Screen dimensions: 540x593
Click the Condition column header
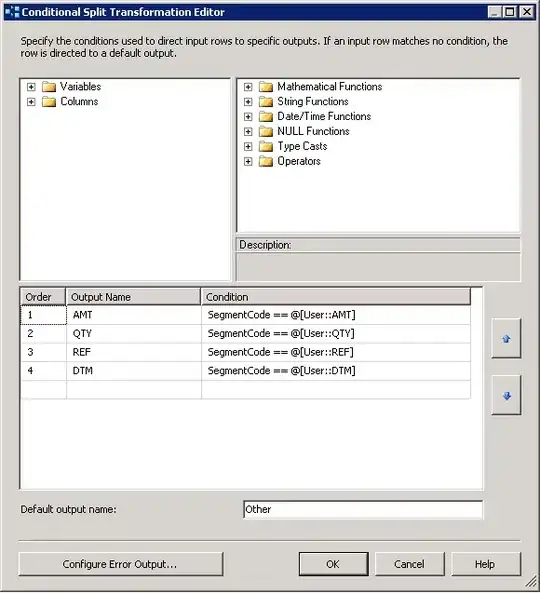pyautogui.click(x=336, y=297)
